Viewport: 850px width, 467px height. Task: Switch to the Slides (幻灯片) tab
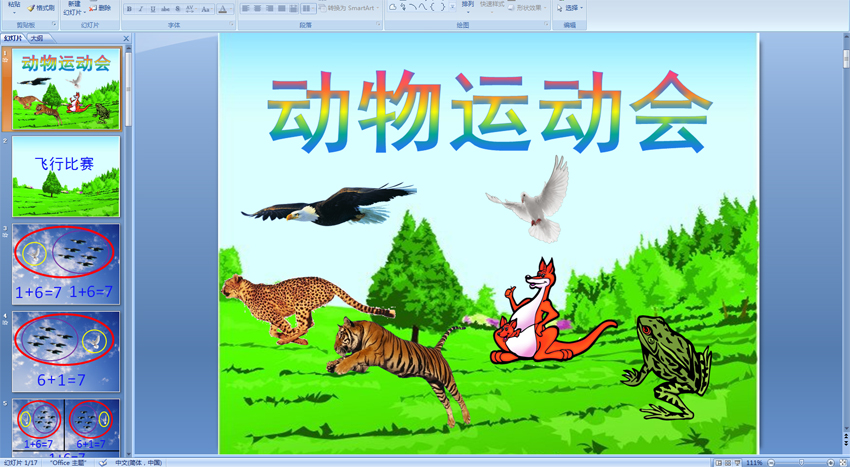pyautogui.click(x=13, y=38)
